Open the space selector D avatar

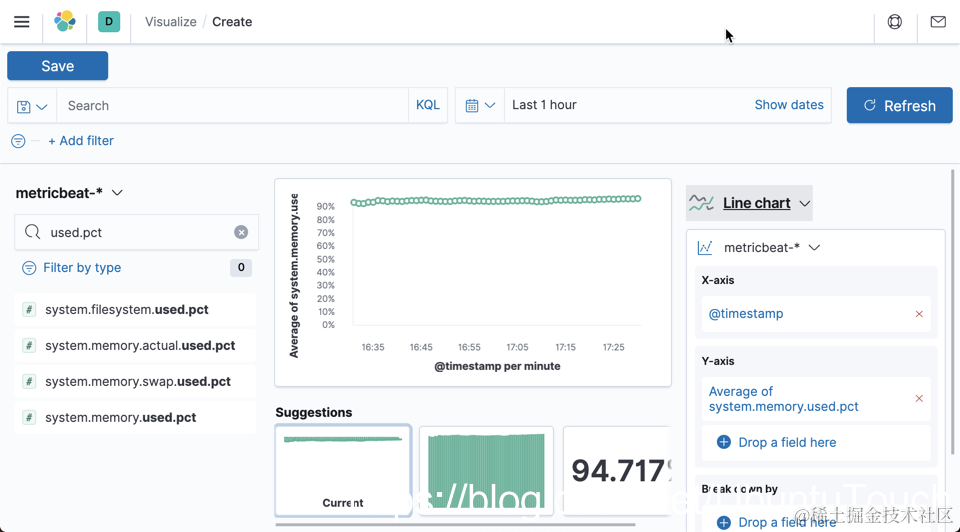coord(109,21)
